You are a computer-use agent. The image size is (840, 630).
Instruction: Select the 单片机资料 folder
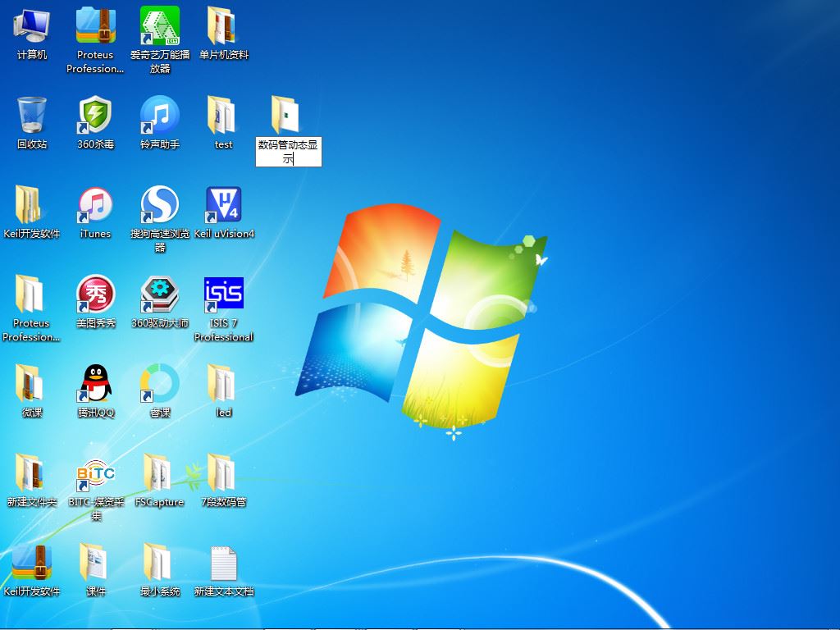222,25
